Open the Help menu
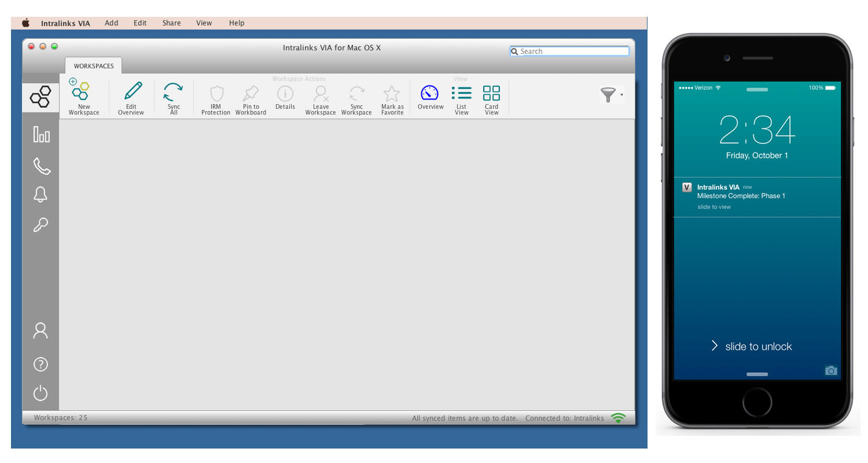Image resolution: width=868 pixels, height=463 pixels. pyautogui.click(x=237, y=23)
